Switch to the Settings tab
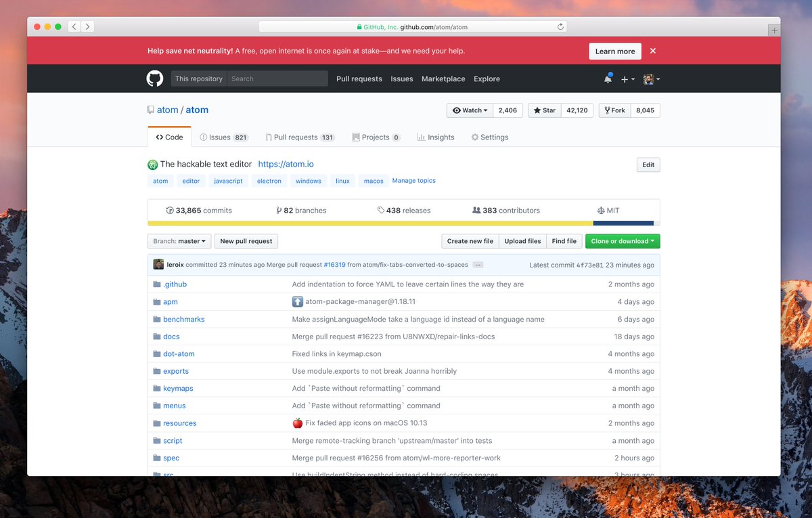The width and height of the screenshot is (812, 518). click(490, 137)
